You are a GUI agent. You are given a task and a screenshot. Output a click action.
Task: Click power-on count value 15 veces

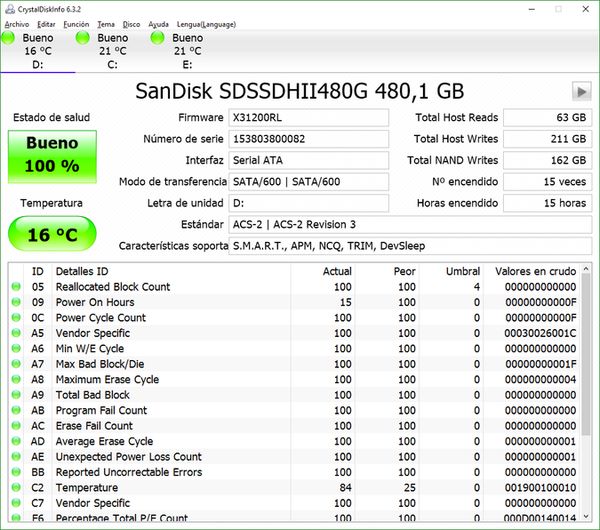click(x=548, y=182)
